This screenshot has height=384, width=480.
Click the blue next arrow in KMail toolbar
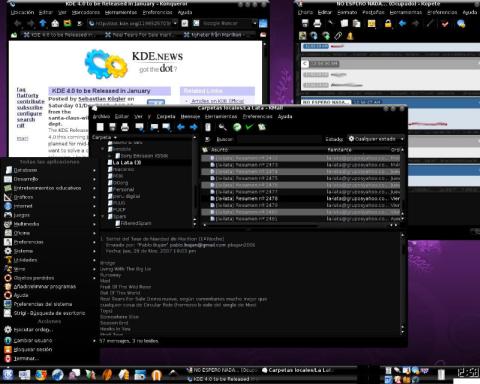[193, 127]
